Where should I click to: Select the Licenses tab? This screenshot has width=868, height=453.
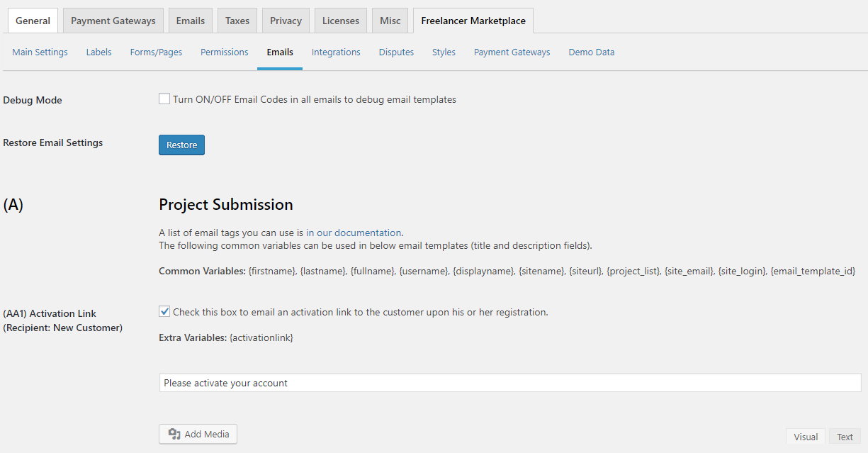341,21
